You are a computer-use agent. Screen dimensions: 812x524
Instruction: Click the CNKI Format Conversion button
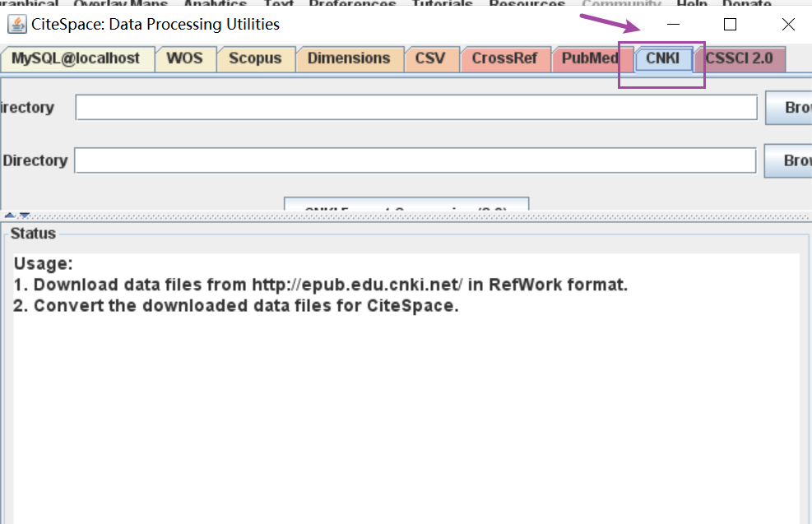click(406, 204)
